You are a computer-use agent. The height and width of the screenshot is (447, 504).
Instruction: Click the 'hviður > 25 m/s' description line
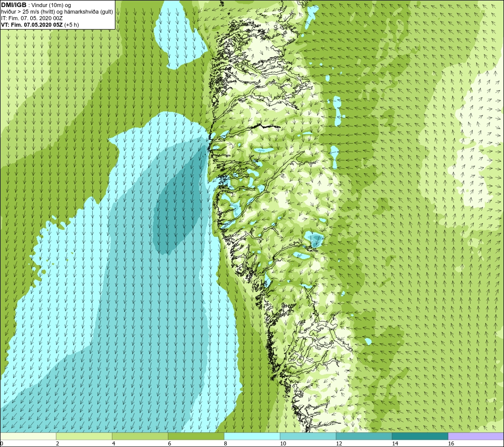[x=57, y=12]
